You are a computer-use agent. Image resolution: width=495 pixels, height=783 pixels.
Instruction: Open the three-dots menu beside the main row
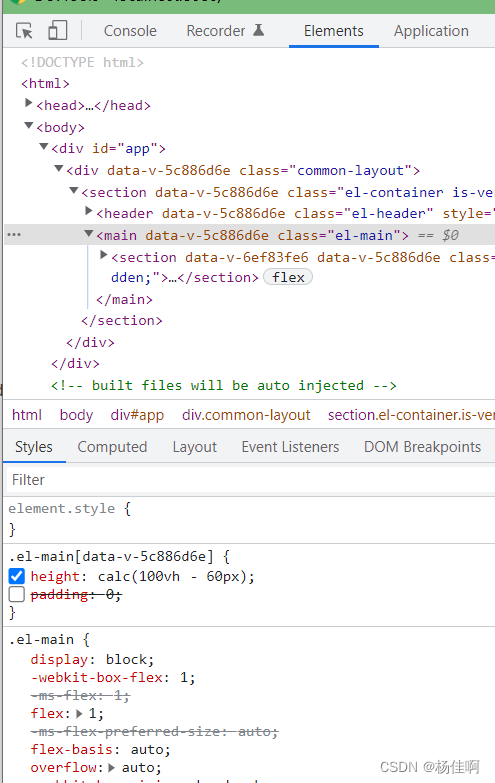[x=14, y=235]
